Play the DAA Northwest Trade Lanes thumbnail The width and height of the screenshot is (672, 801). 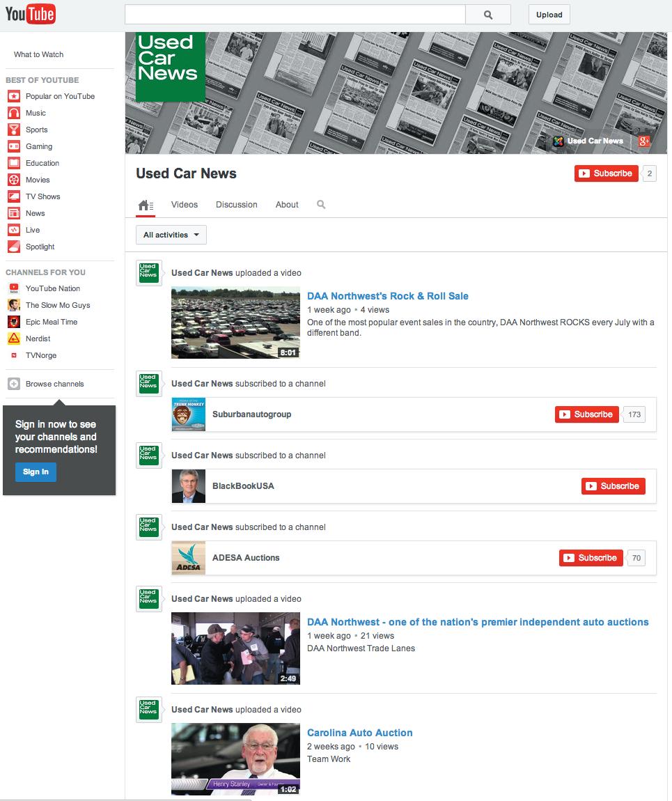click(x=235, y=648)
